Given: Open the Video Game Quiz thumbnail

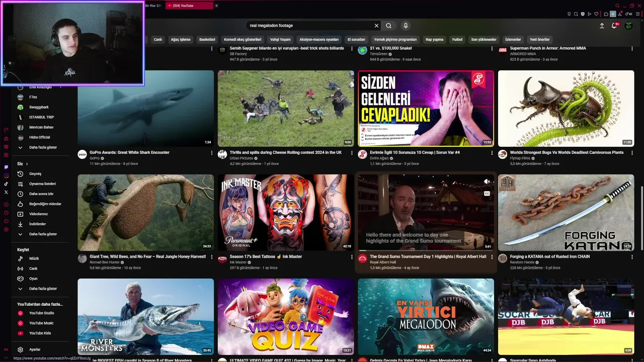Looking at the screenshot, I should 286,317.
